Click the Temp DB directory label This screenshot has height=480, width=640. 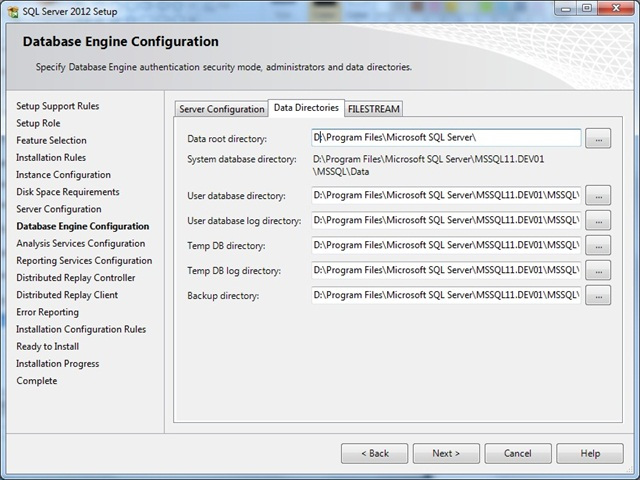226,246
